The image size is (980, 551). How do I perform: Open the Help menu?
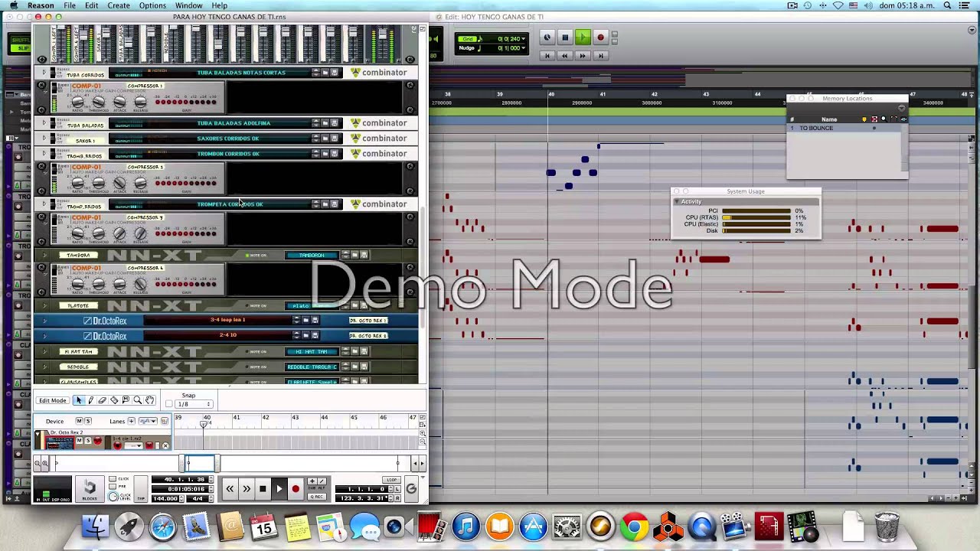click(220, 5)
